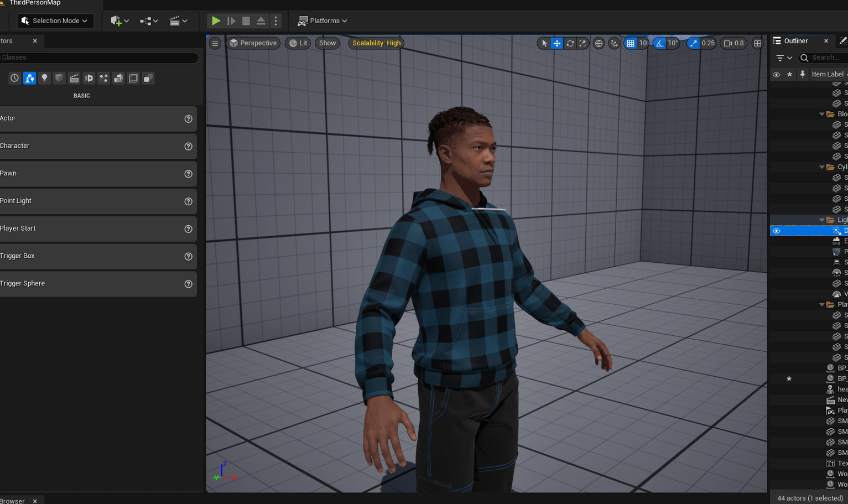This screenshot has width=848, height=504.
Task: Open viewport layout maximize toggle
Action: [757, 43]
